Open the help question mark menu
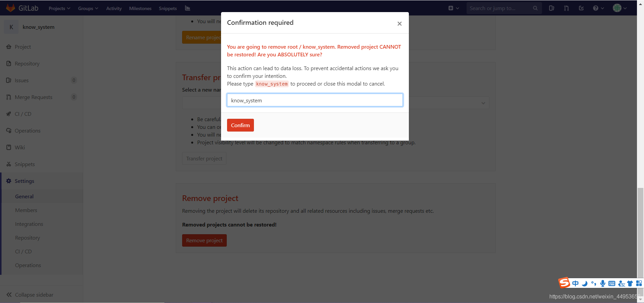Image resolution: width=644 pixels, height=303 pixels. click(598, 8)
